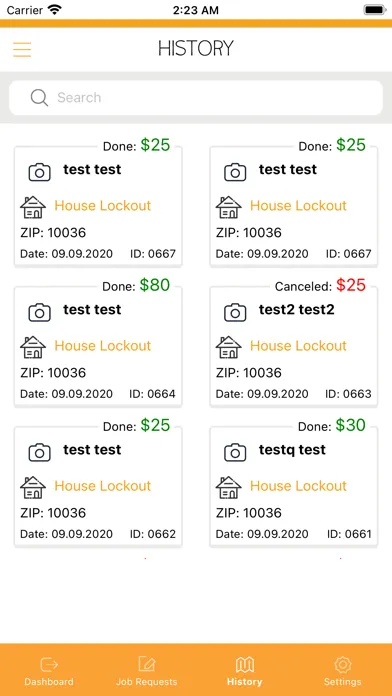Viewport: 392px width, 696px height.
Task: Select House Lockout link on ID 0664
Action: click(103, 345)
